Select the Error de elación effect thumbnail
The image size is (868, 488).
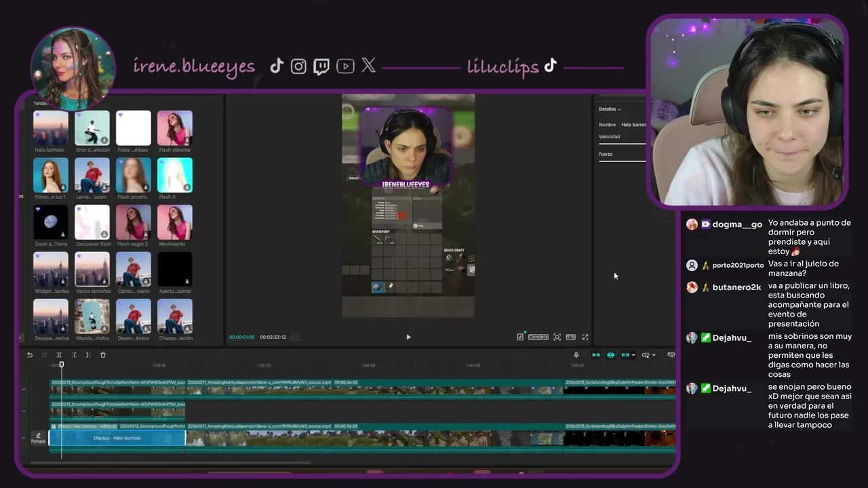(92, 128)
